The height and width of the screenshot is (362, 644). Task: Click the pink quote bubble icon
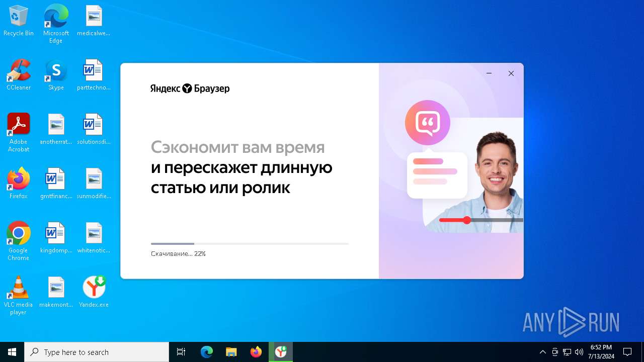(x=428, y=123)
